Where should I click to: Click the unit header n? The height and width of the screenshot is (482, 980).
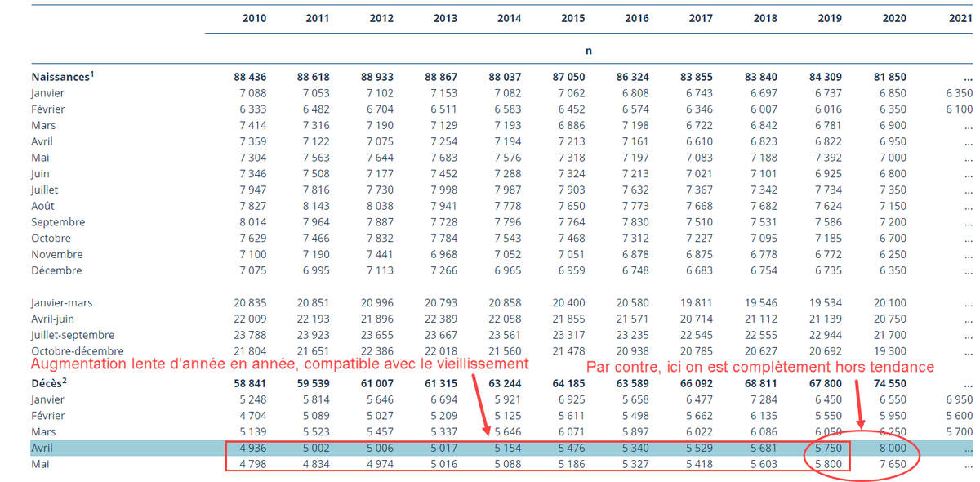pos(589,51)
